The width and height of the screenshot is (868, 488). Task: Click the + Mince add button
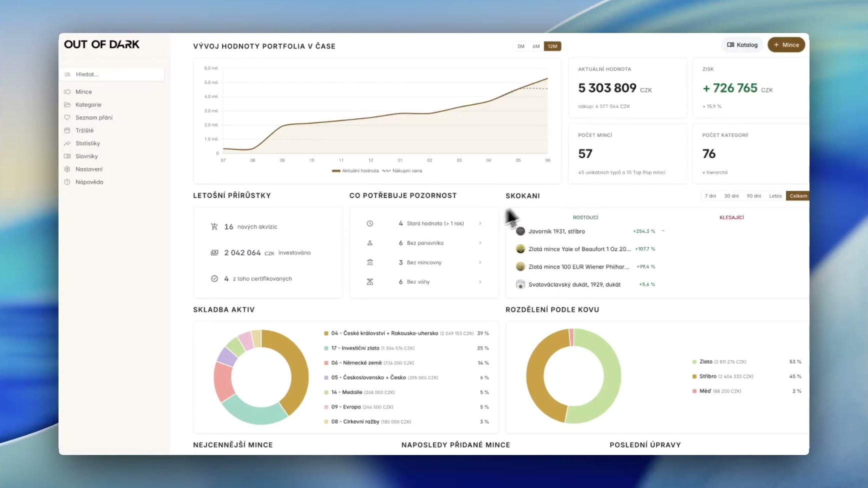[786, 45]
